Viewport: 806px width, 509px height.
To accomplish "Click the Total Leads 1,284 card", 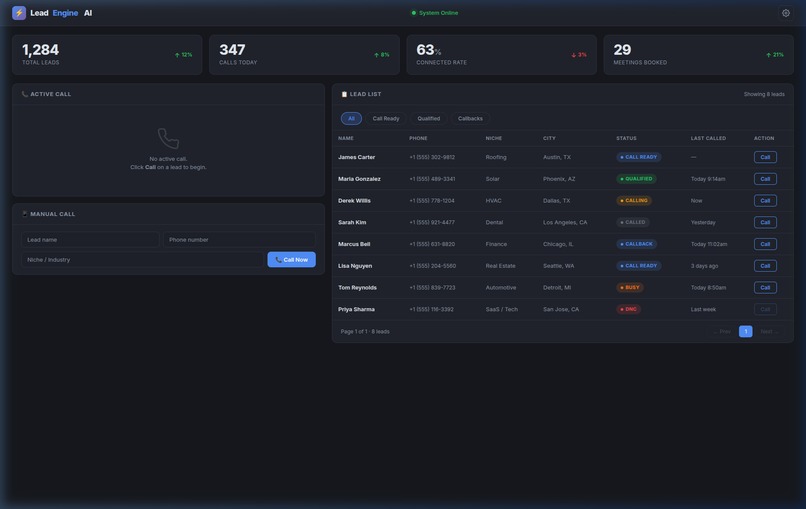I will pos(107,55).
